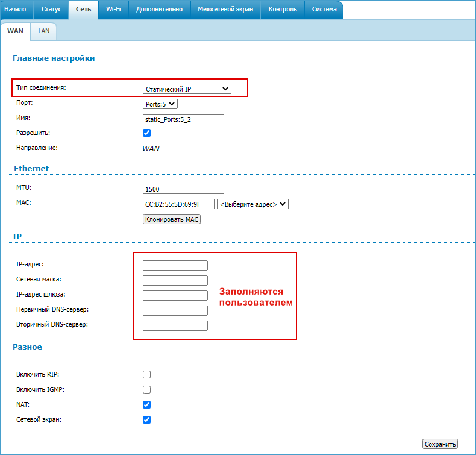Switch to the Сеть tab
The image size is (476, 455).
click(x=83, y=10)
